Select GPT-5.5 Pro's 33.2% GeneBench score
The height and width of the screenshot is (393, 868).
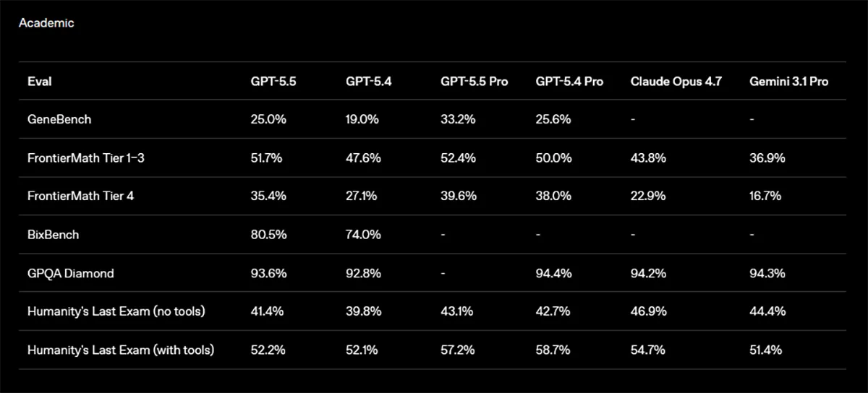click(x=458, y=119)
